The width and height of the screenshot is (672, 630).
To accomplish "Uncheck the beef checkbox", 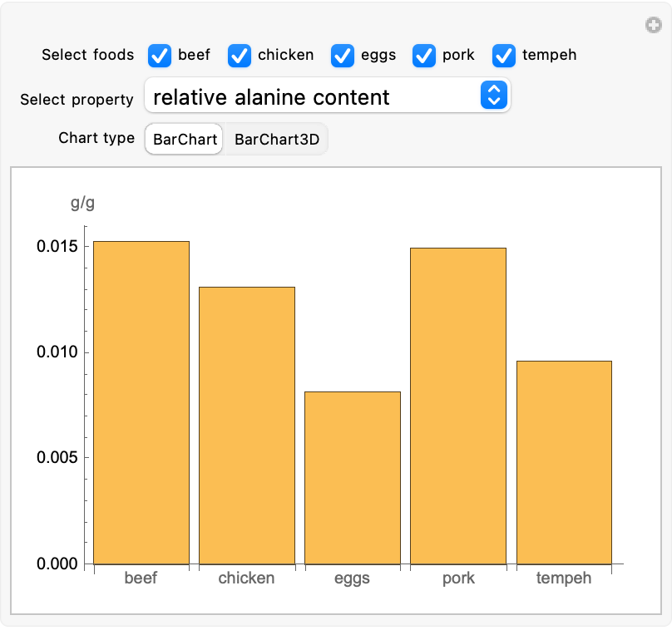I will coord(160,56).
